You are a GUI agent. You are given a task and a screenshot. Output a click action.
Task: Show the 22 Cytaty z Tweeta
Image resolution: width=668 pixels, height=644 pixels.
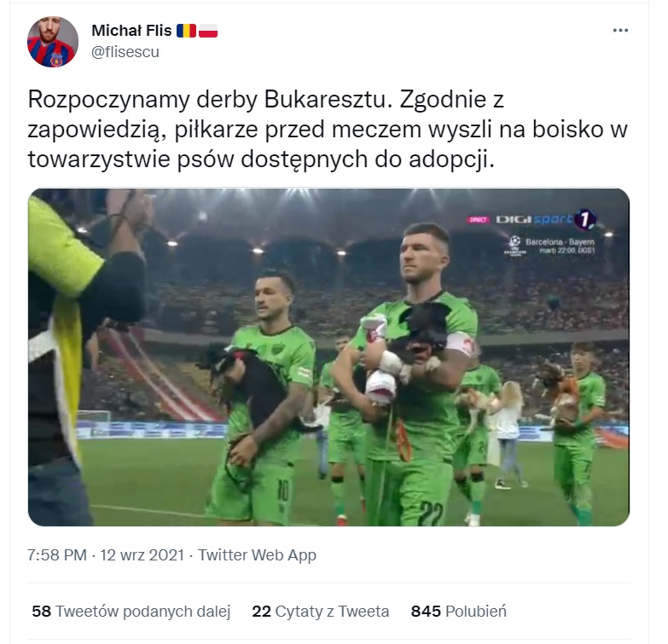(x=320, y=611)
